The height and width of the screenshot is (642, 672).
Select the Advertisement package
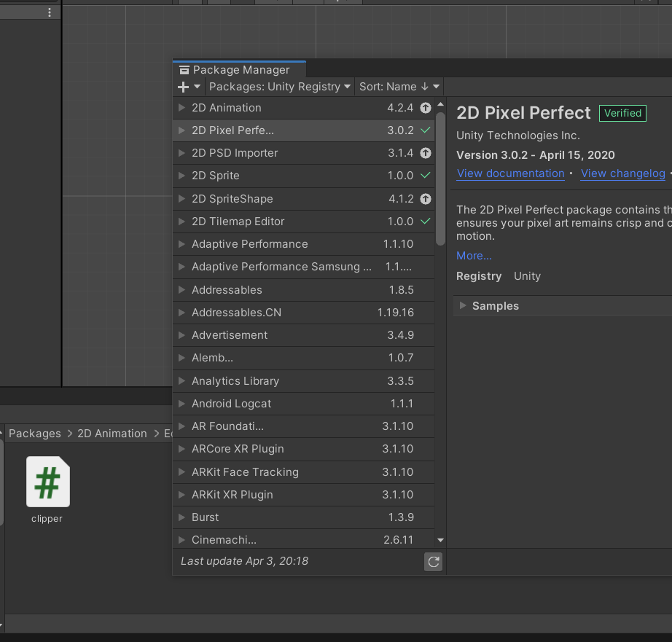click(x=303, y=335)
